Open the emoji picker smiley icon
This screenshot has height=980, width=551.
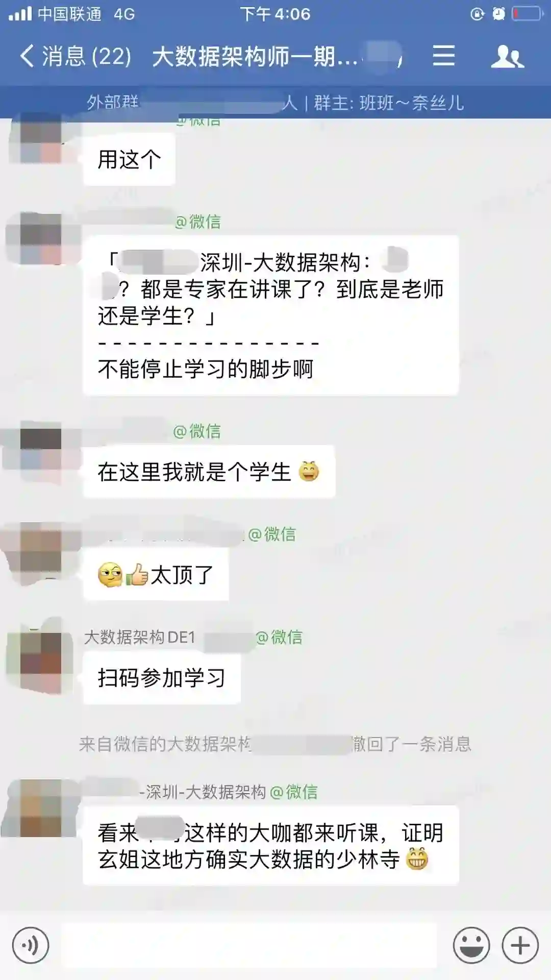(471, 945)
